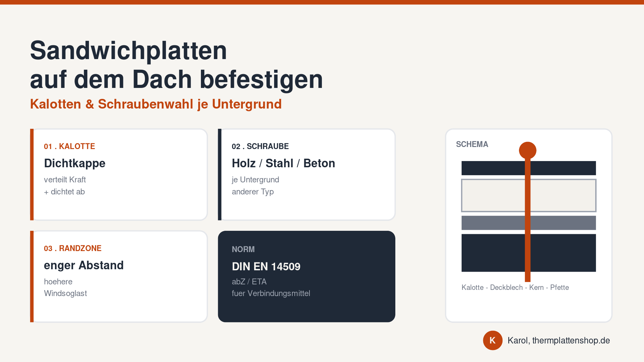Select the 'Holz / Stahl / Beton' heading
This screenshot has width=644, height=362.
coord(283,163)
